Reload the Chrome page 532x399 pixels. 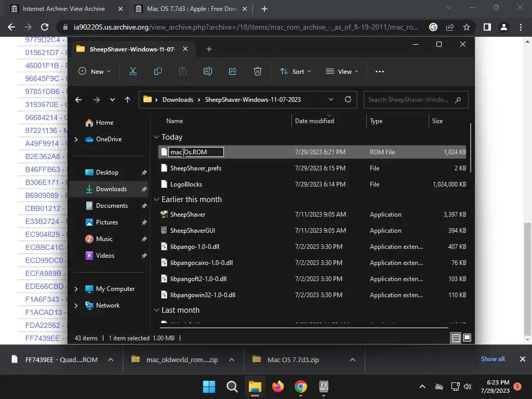point(45,27)
